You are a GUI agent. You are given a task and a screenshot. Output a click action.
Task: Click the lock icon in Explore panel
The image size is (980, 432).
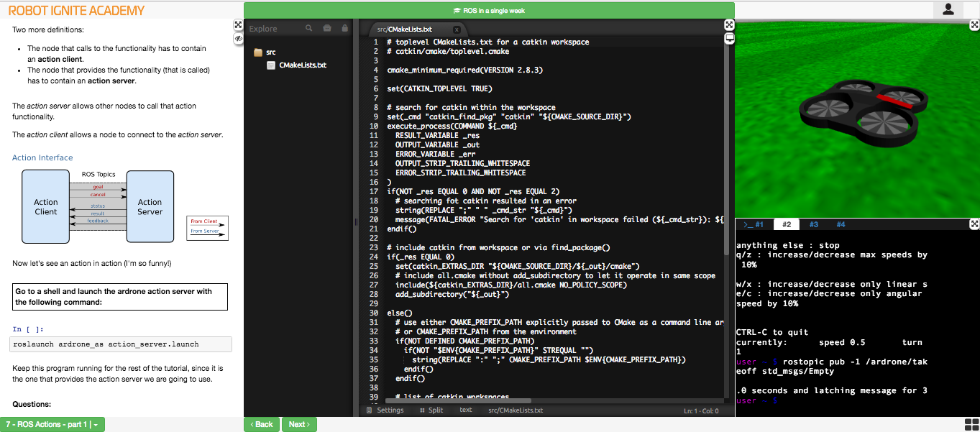pyautogui.click(x=345, y=29)
